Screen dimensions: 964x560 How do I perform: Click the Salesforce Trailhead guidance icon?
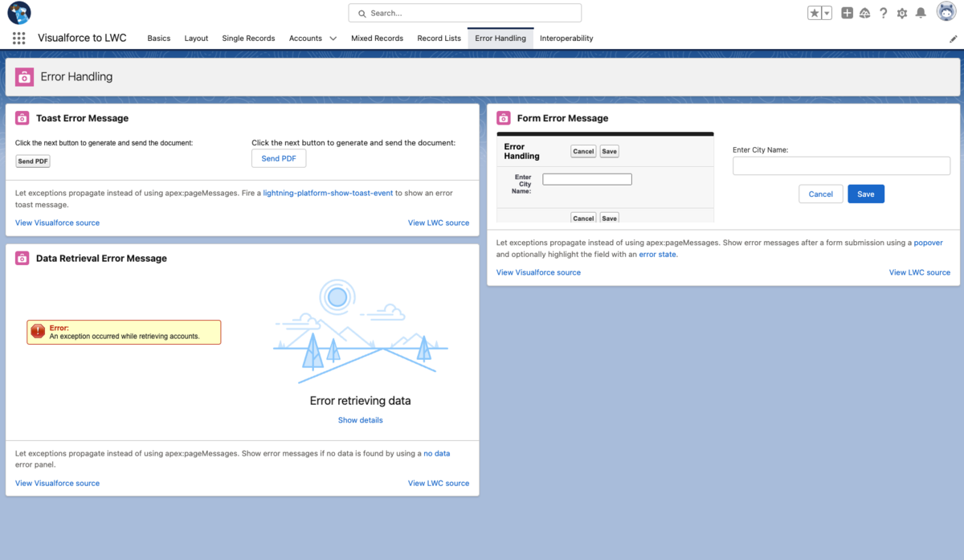pyautogui.click(x=865, y=13)
